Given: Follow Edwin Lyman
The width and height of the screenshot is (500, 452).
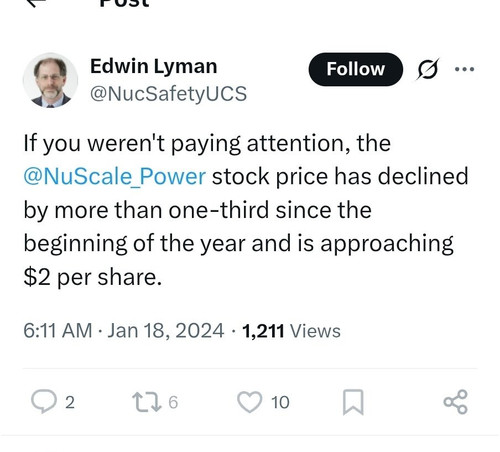Looking at the screenshot, I should click(356, 69).
